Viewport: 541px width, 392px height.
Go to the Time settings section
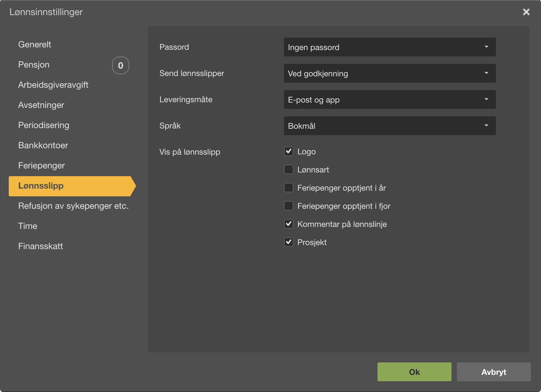(x=28, y=226)
